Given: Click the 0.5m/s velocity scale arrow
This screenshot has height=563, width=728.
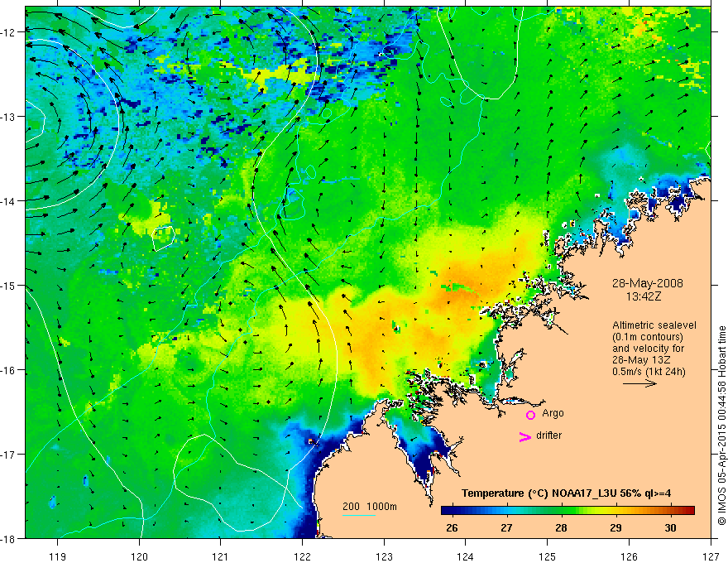Looking at the screenshot, I should click(639, 383).
